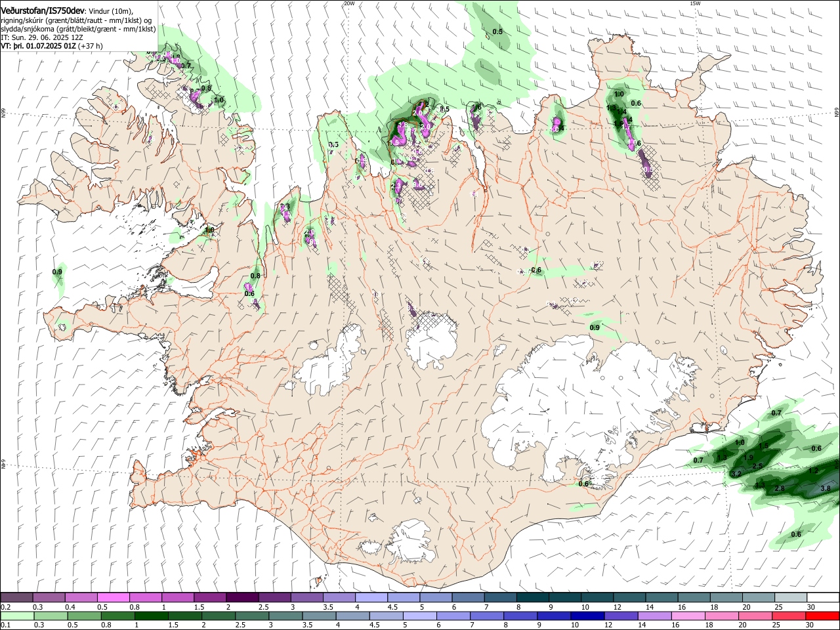The width and height of the screenshot is (840, 630).
Task: Click the 3.2 precipitation value offshore southeast
Action: coord(736,474)
